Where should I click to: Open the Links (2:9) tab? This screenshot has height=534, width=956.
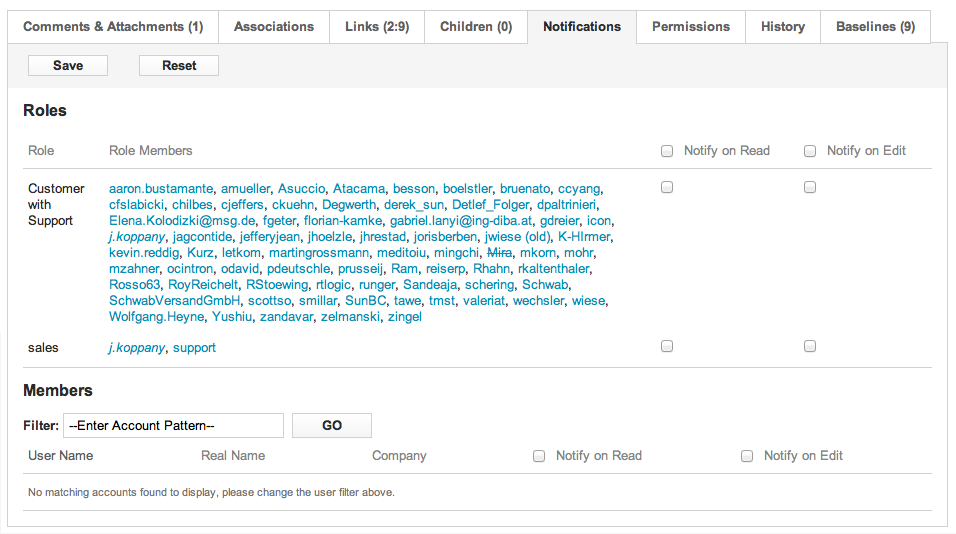(377, 27)
